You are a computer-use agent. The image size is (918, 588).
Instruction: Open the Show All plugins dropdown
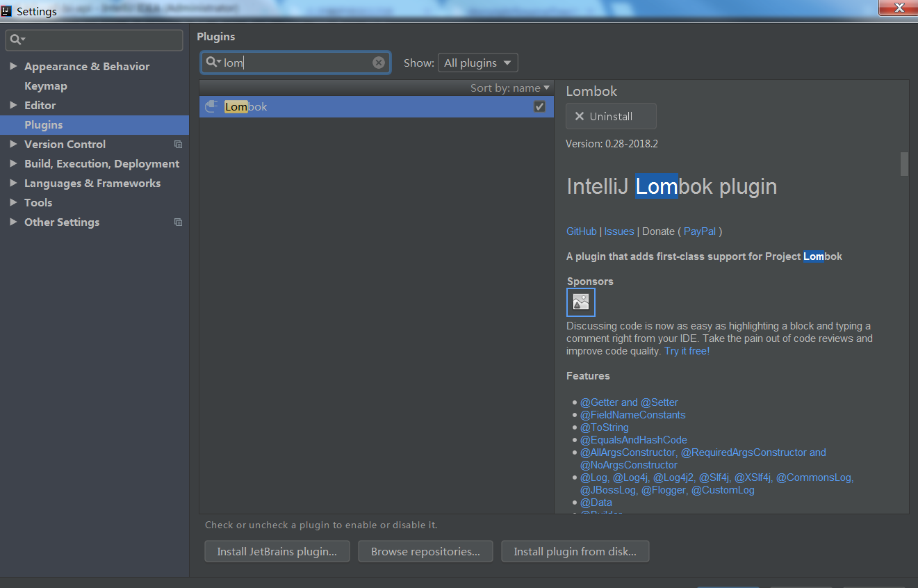[477, 63]
